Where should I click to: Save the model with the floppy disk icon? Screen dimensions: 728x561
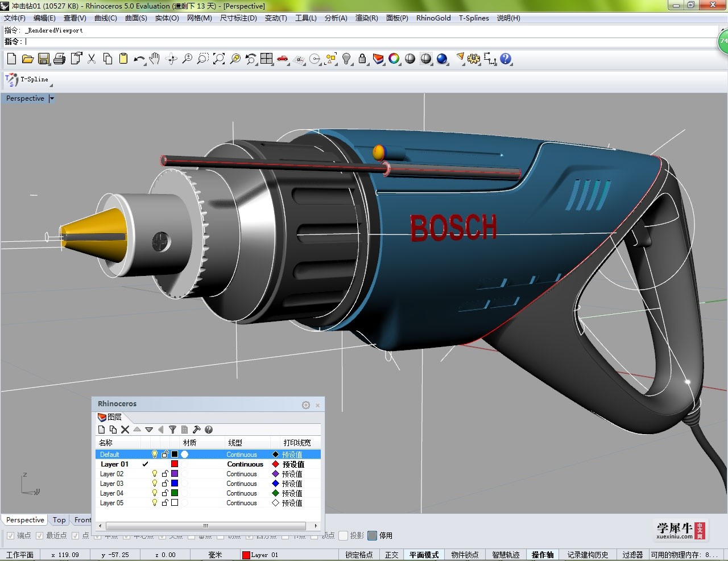click(x=43, y=59)
